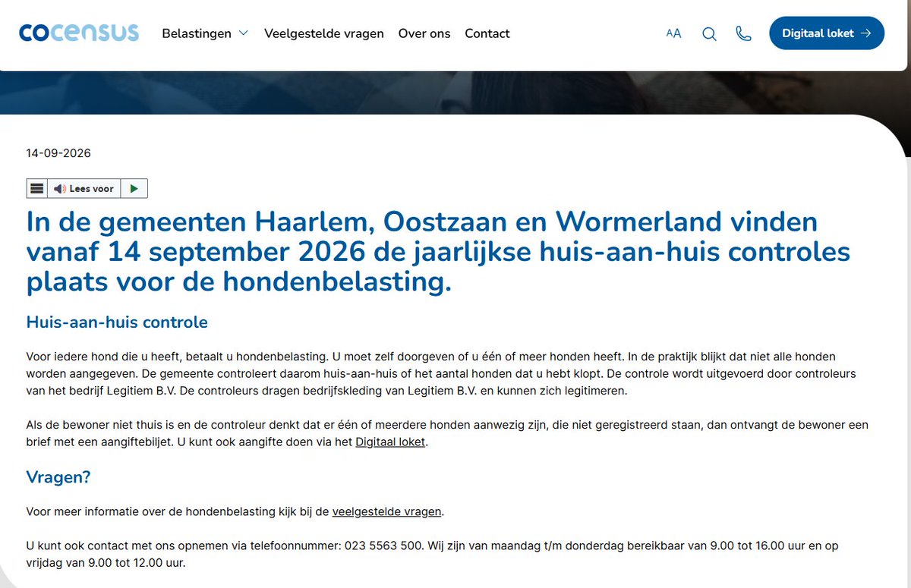This screenshot has height=588, width=911.
Task: Click the telephone icon in header
Action: tap(744, 33)
